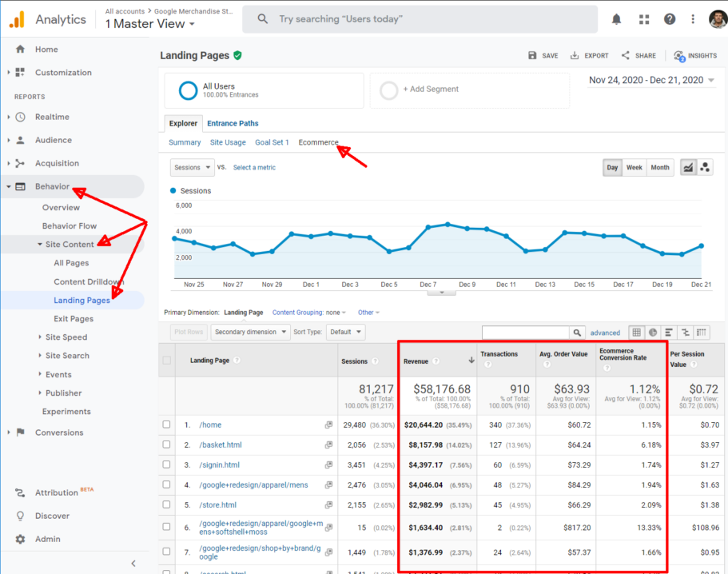Expand the date range Nov 24 - Dec 21 selector
The image size is (728, 574).
(650, 80)
